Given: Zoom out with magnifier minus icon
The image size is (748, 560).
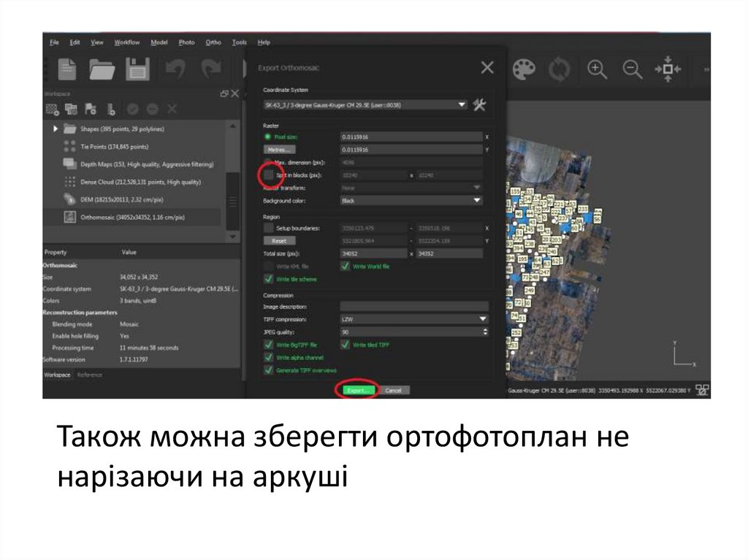Looking at the screenshot, I should [x=632, y=69].
